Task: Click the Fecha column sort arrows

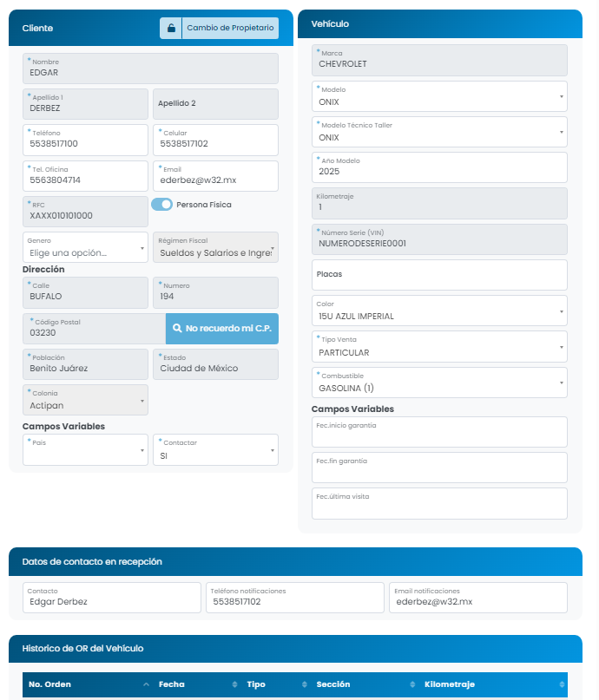Action: pos(233,685)
